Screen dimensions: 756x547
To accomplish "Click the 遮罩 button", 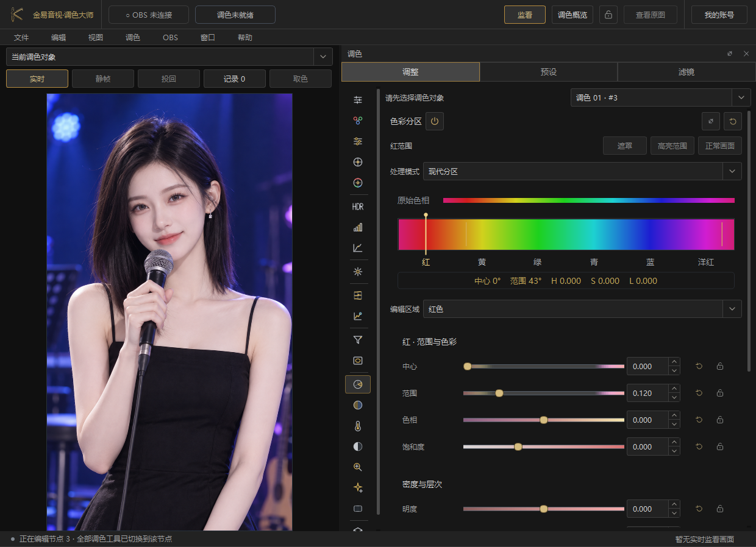I will [625, 146].
